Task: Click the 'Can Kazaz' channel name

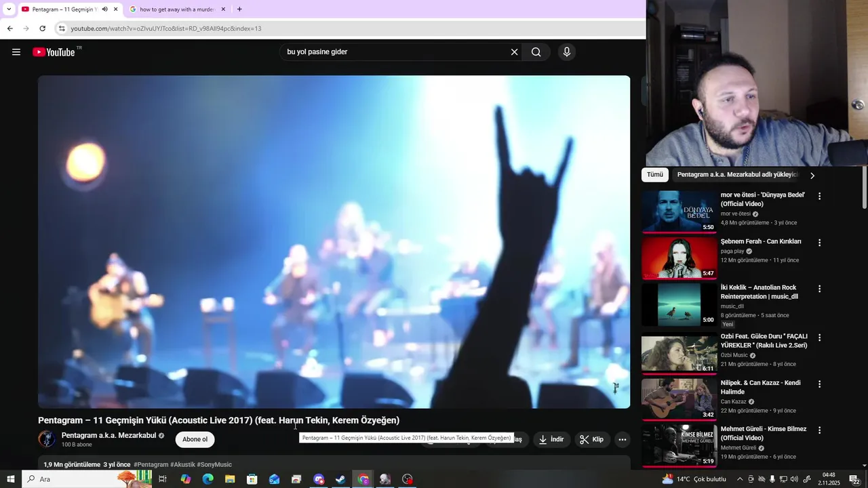Action: tap(734, 402)
